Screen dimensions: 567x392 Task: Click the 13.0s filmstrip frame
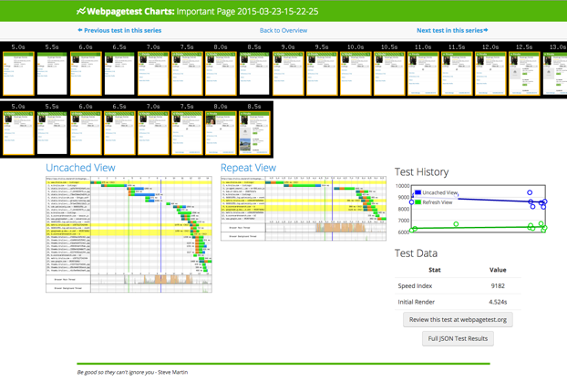coord(555,74)
